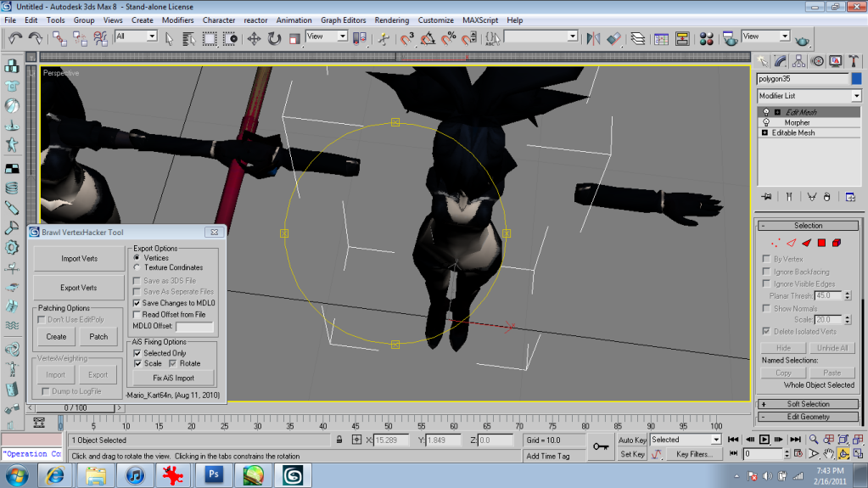Click the Zoom Extents All viewport icon
This screenshot has width=868, height=488.
[x=858, y=440]
